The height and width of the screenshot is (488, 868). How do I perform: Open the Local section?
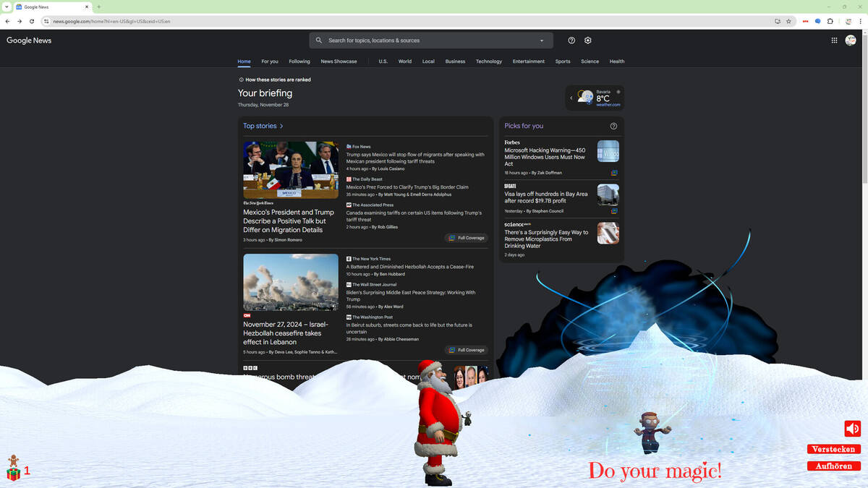pos(428,61)
